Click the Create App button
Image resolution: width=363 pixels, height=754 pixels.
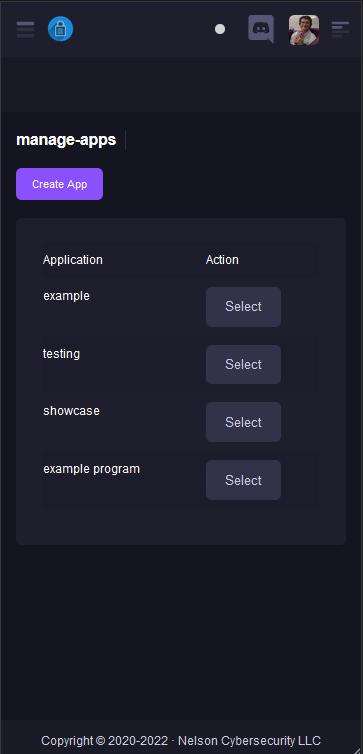point(60,184)
